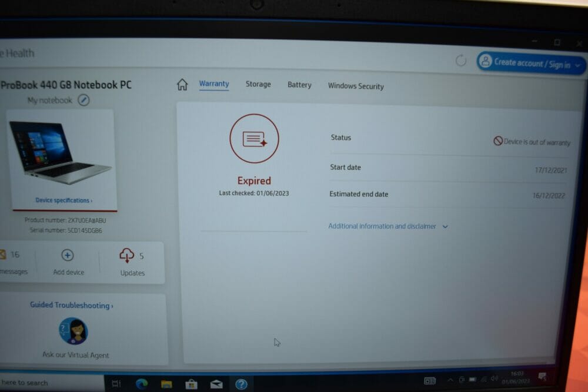The image size is (588, 392).
Task: Click Create account / Sign in button
Action: coord(530,63)
